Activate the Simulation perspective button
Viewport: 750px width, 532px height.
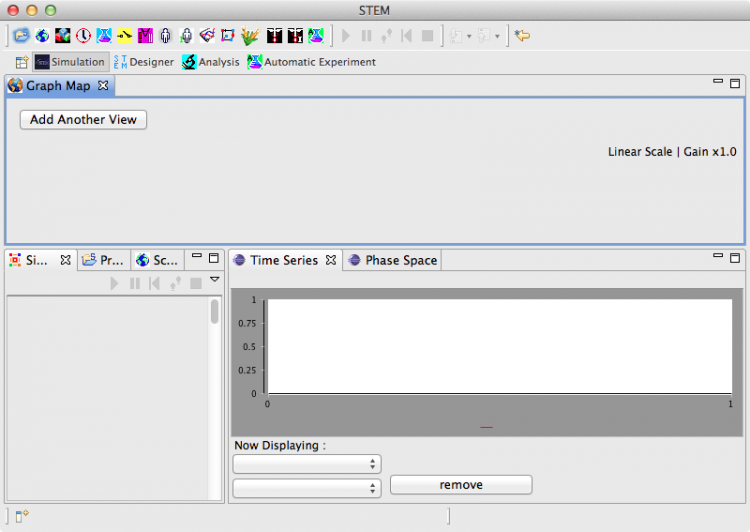coord(70,62)
